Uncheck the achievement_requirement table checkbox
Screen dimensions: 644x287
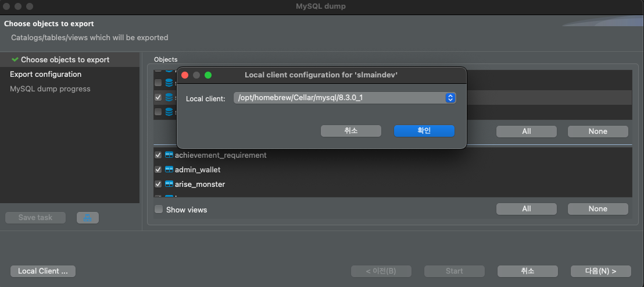[x=158, y=155]
